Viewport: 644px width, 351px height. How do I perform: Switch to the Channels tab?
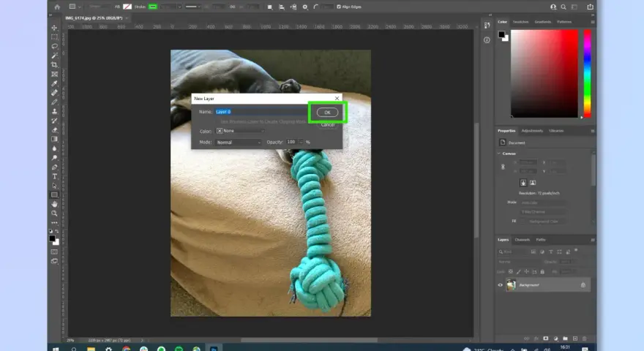(x=522, y=240)
